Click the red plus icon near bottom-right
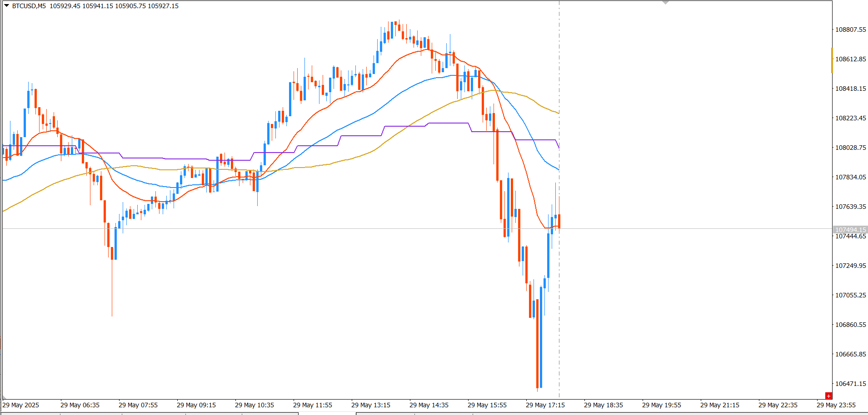The height and width of the screenshot is (415, 868). (x=828, y=396)
